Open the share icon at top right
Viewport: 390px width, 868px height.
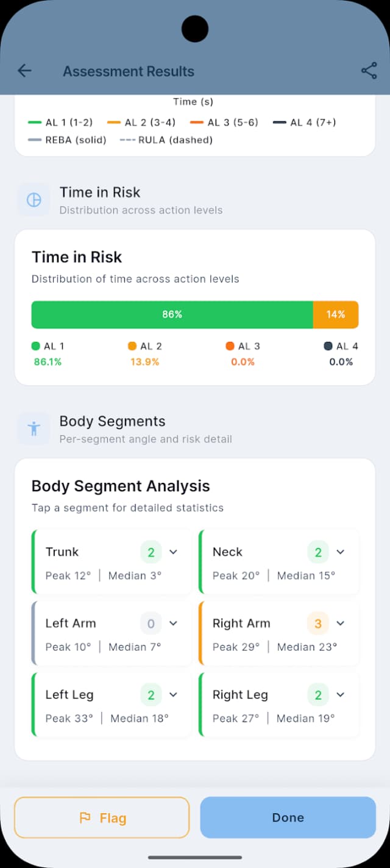pos(369,71)
